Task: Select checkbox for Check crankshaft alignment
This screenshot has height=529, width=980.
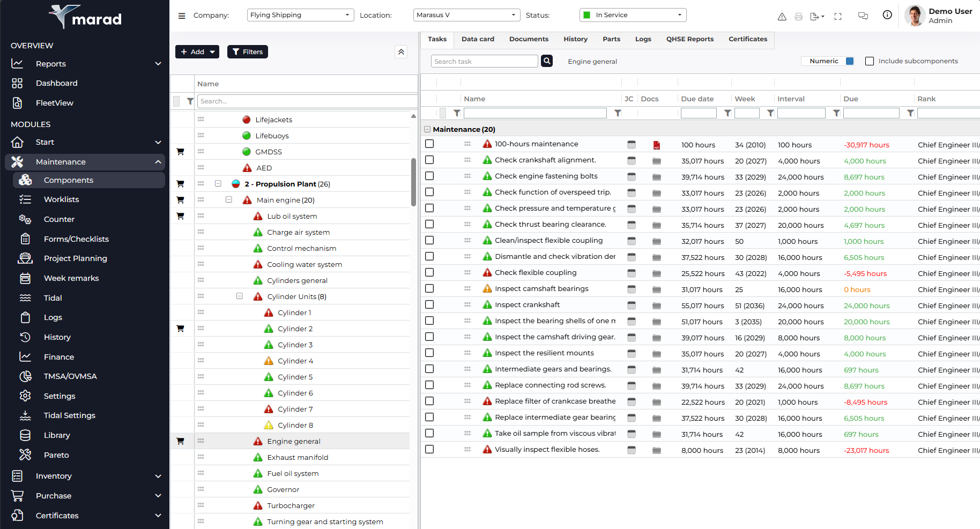Action: [x=429, y=160]
